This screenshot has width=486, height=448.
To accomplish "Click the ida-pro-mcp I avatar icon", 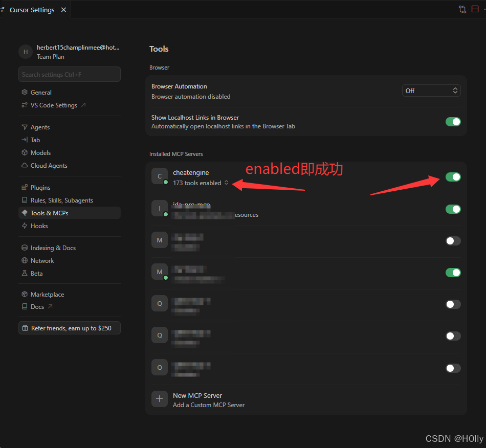I will pos(159,208).
